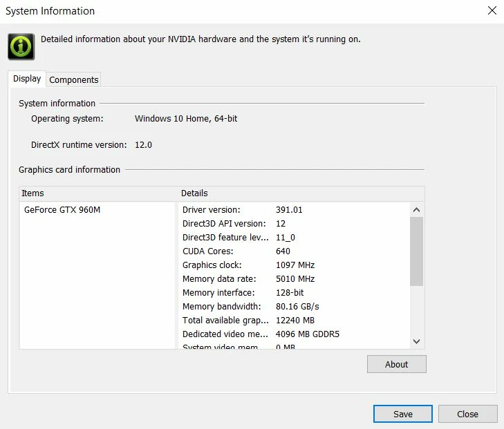Click the 80.16 GB/s bandwidth value
504x429 pixels.
297,306
